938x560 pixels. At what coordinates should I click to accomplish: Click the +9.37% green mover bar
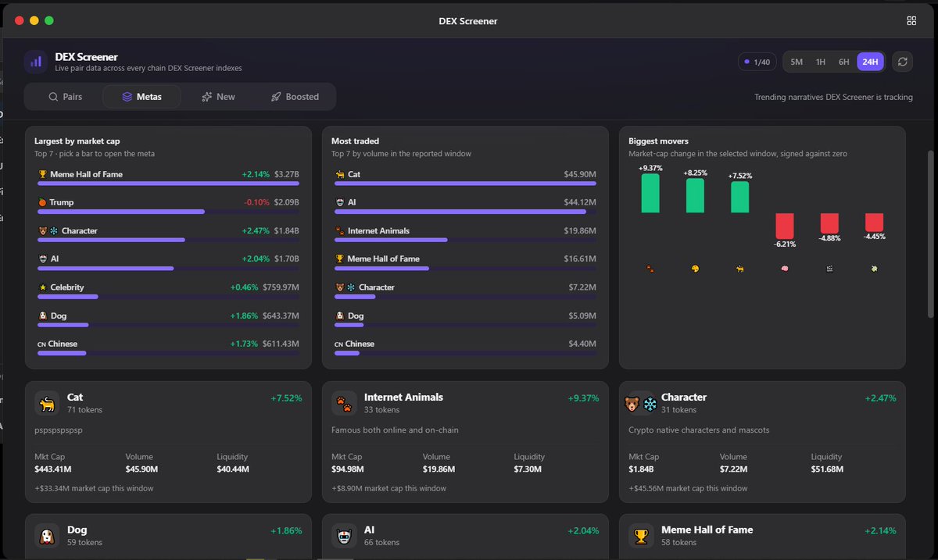(x=650, y=193)
